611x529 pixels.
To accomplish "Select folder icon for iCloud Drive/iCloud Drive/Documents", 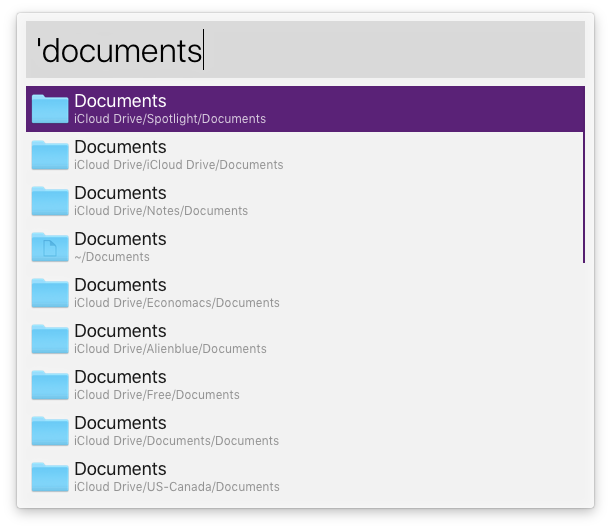I will [50, 155].
